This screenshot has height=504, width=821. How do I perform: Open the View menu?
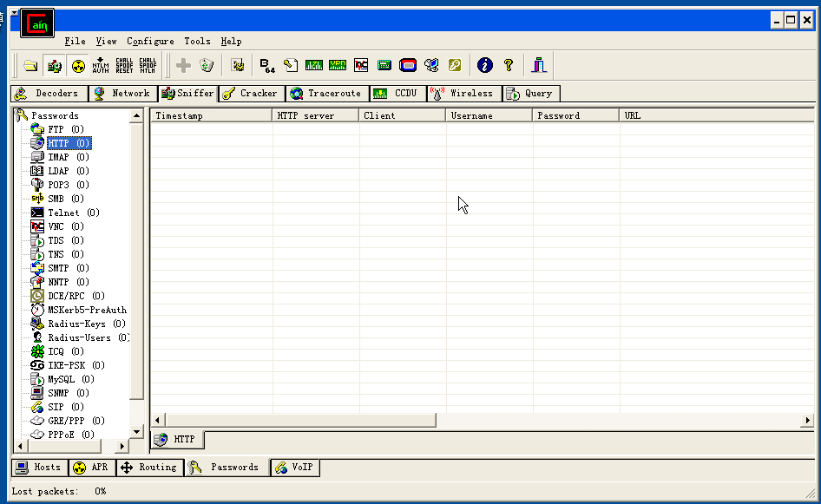106,41
